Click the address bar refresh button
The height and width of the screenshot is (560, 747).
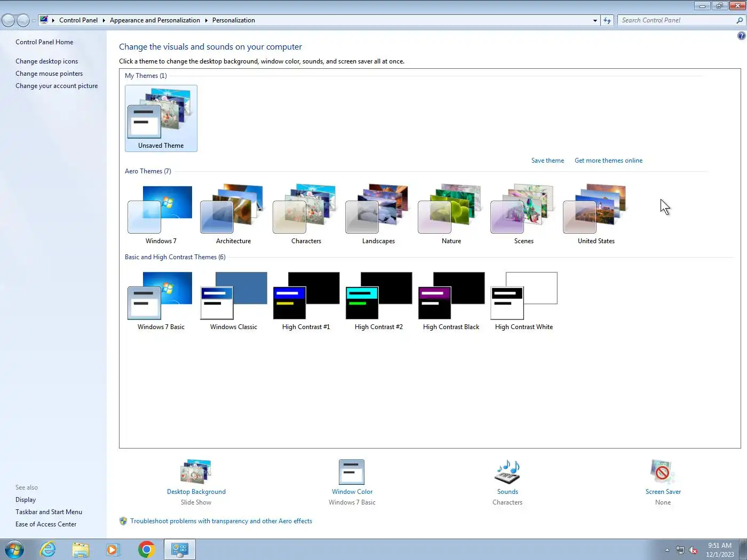point(607,20)
